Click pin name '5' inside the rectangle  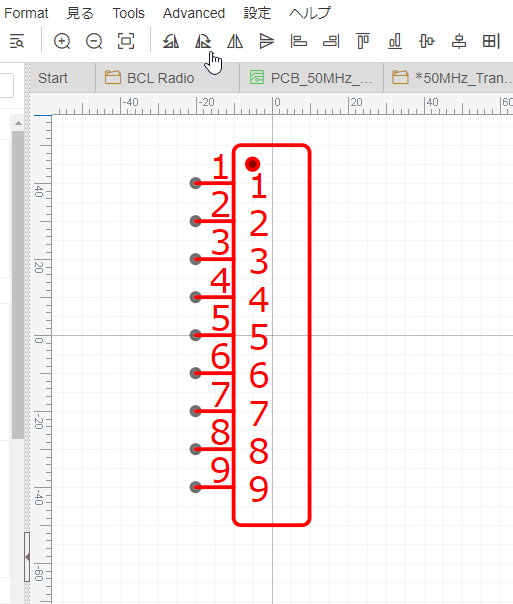click(258, 337)
